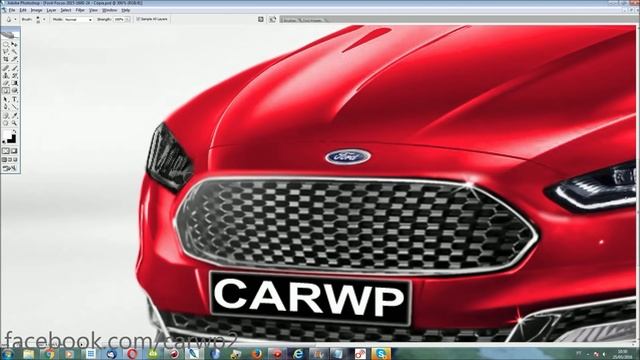This screenshot has height=360, width=640.
Task: Select the Slice tool
Action: 15,59
